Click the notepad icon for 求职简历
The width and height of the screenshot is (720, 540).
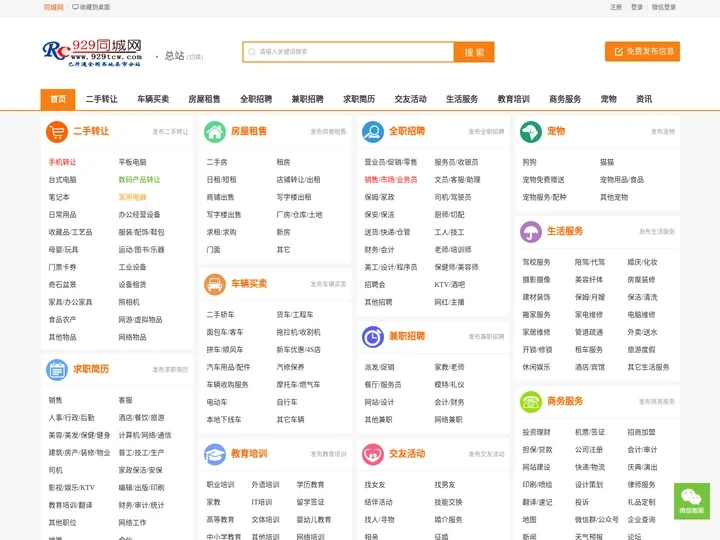pyautogui.click(x=57, y=370)
